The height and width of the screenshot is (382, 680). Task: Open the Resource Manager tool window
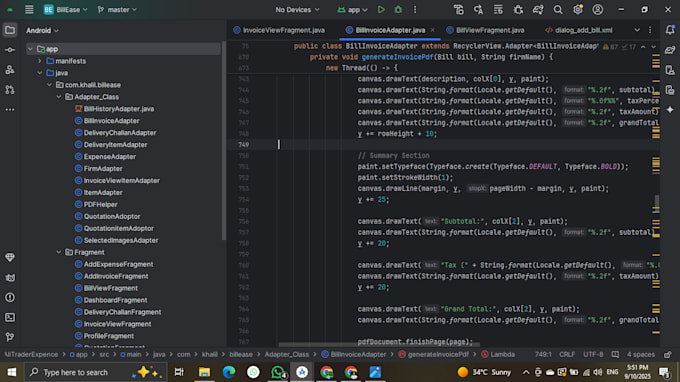point(10,70)
